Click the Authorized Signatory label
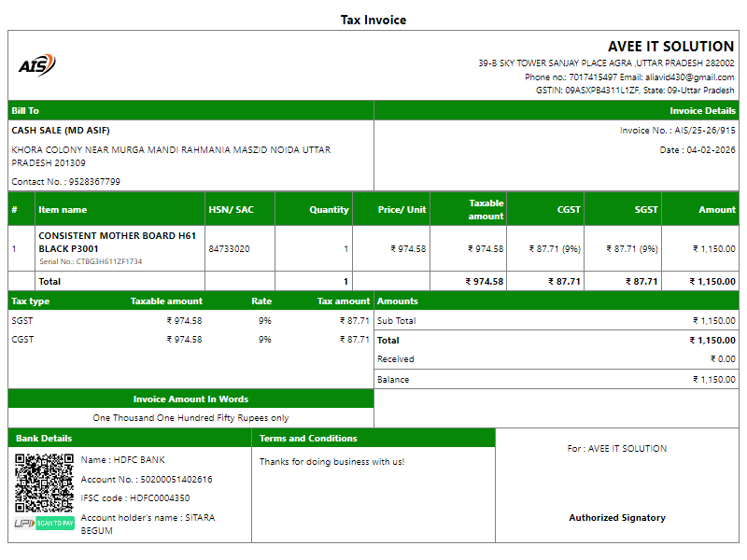This screenshot has height=560, width=747. (617, 517)
